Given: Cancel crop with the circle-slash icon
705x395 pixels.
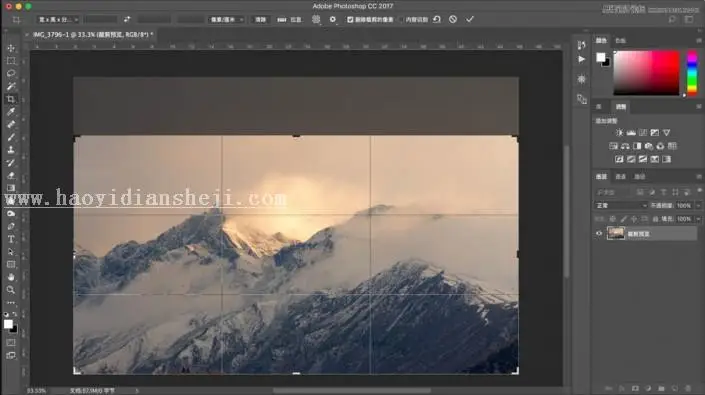Looking at the screenshot, I should 453,19.
